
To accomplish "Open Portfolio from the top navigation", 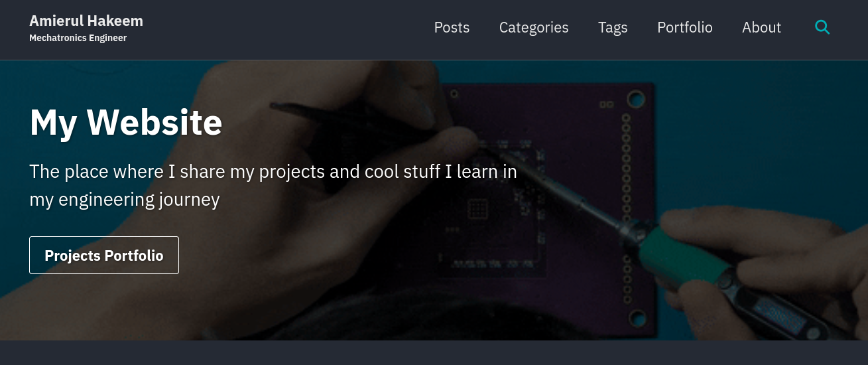I will (x=685, y=27).
